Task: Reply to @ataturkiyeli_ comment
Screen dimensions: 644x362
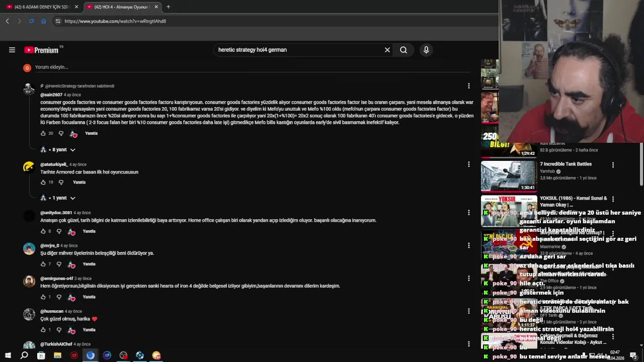Action: (79, 182)
